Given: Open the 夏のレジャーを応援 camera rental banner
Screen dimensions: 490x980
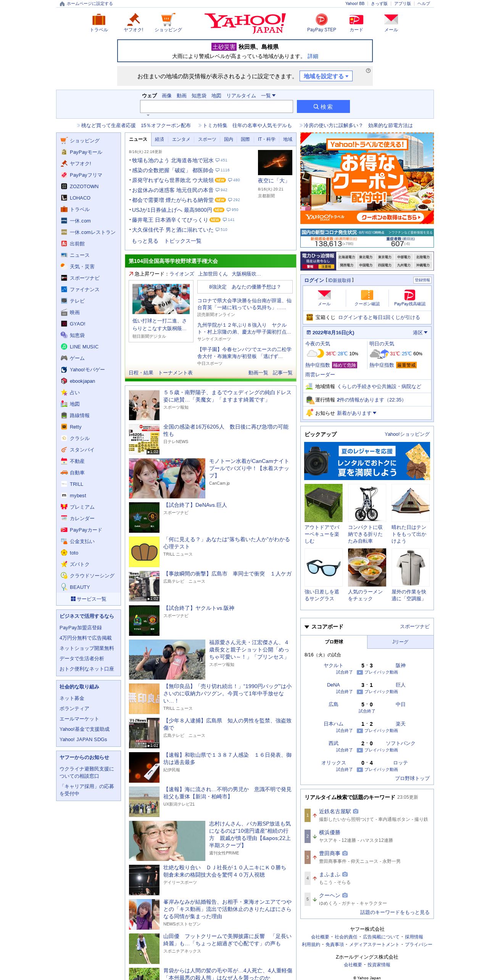Looking at the screenshot, I should click(x=367, y=461).
